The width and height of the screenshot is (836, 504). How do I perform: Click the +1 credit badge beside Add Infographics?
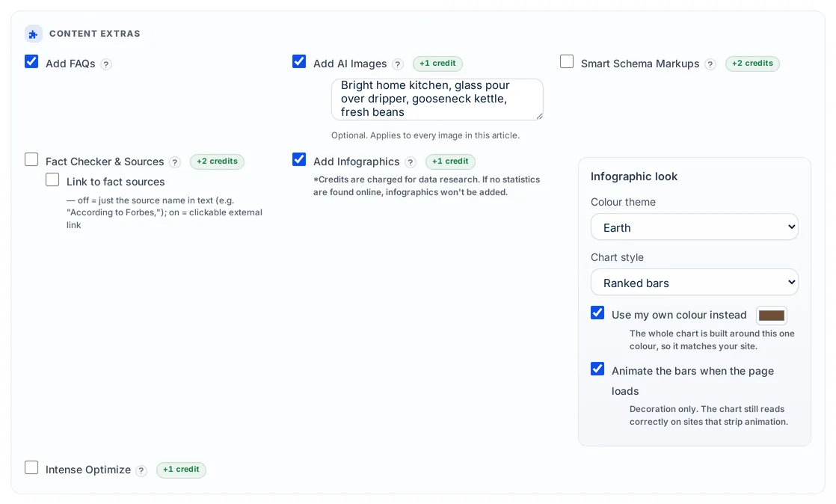point(450,162)
